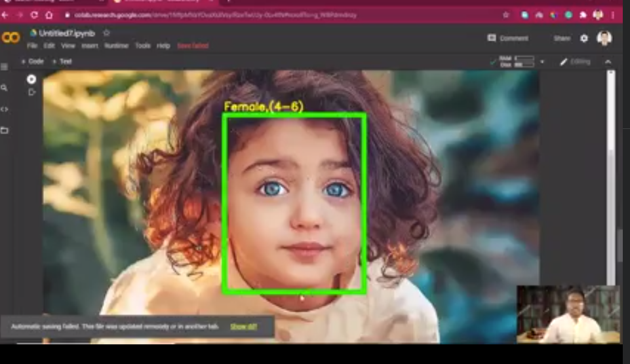Bookmark this page with the star icon
Viewport: 630px width, 364px height.
click(506, 14)
